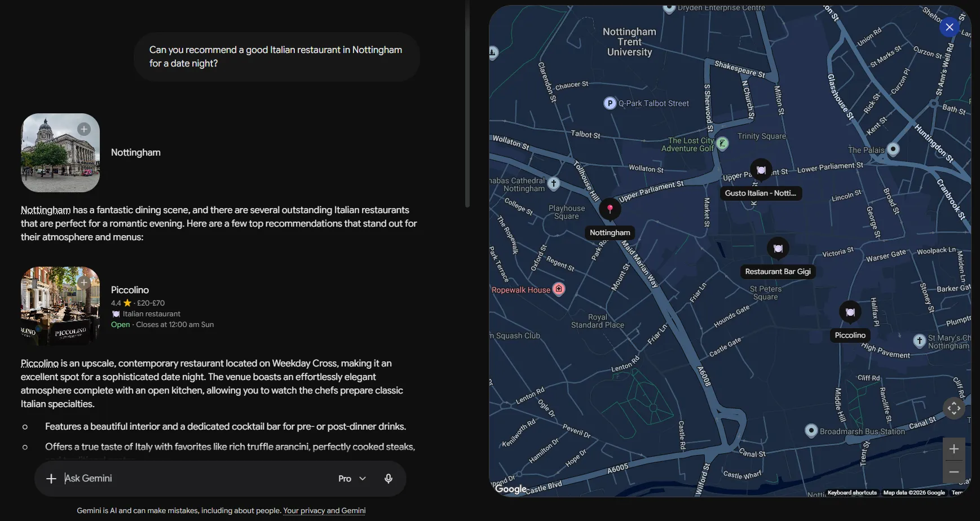Open the Piccolino restaurant photo thumbnail
The image size is (980, 521).
60,306
